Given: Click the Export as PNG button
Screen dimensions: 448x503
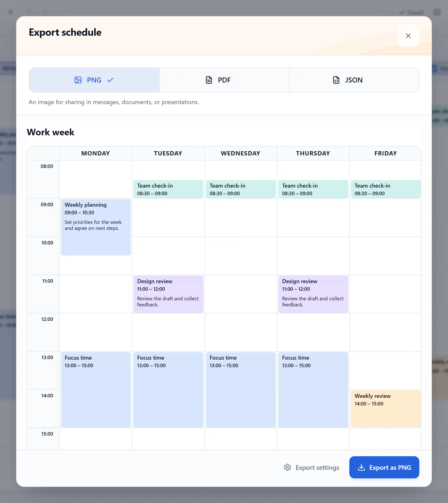Looking at the screenshot, I should tap(384, 467).
